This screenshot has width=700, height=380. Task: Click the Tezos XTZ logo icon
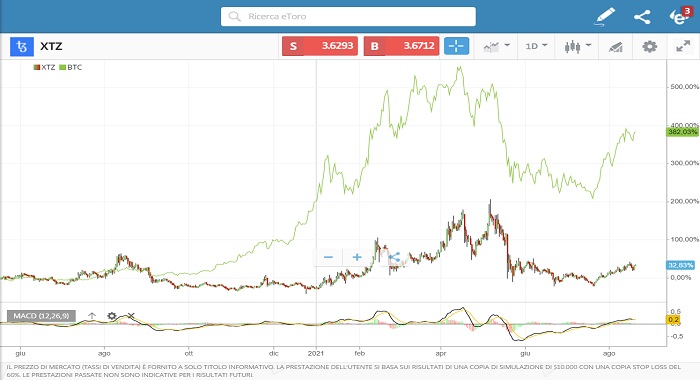[22, 46]
